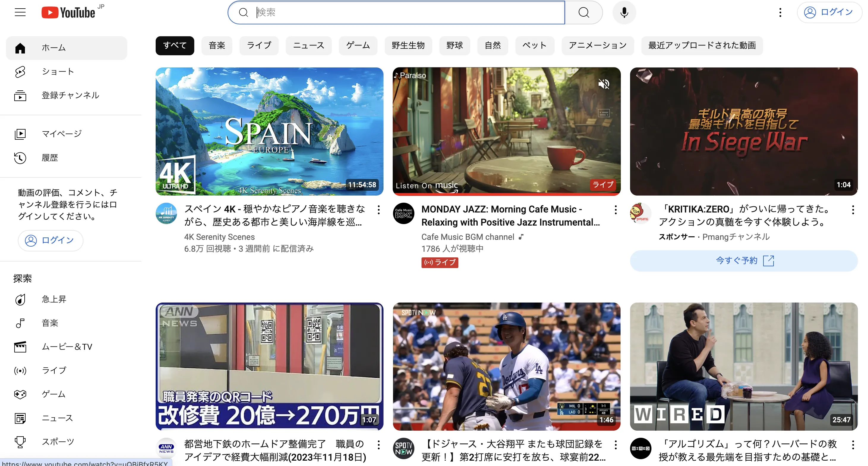Image resolution: width=868 pixels, height=466 pixels.
Task: Select the すべて filter chip
Action: coord(175,45)
